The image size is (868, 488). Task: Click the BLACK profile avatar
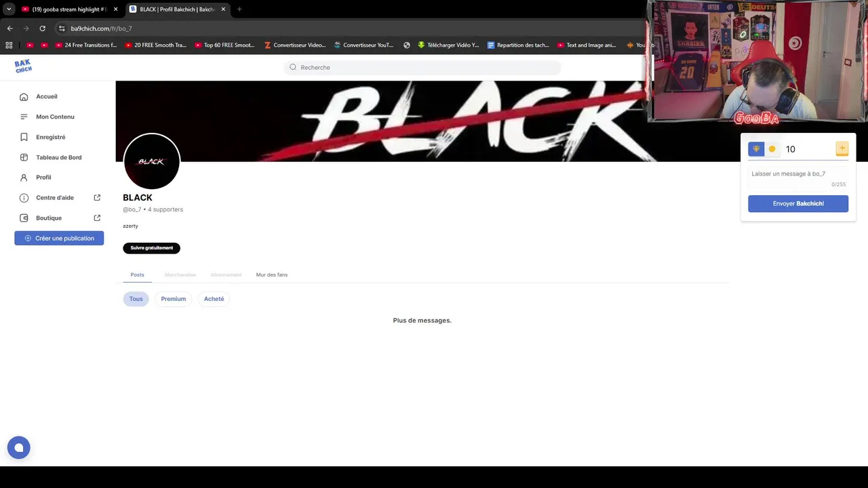tap(152, 161)
